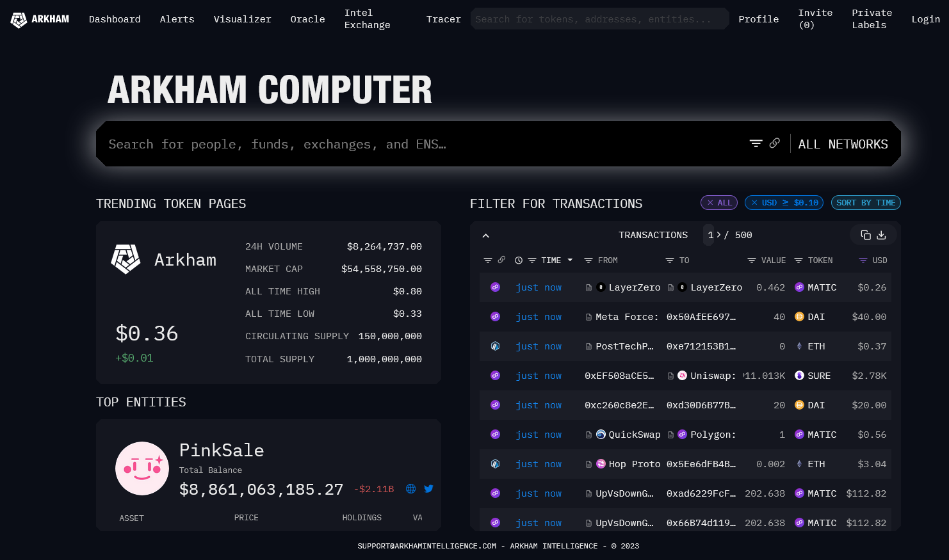Click the Polygon chain icon in the LayerZero row
This screenshot has width=949, height=560.
[x=495, y=287]
